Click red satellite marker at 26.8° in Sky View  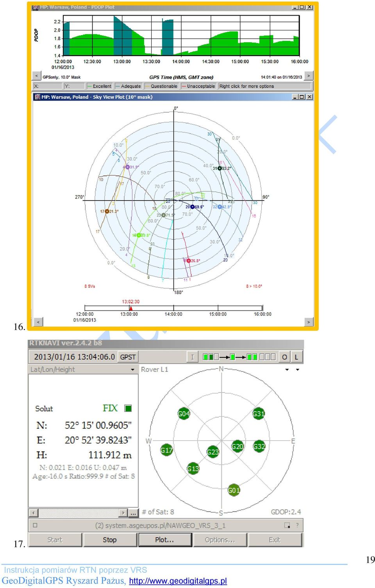[189, 261]
